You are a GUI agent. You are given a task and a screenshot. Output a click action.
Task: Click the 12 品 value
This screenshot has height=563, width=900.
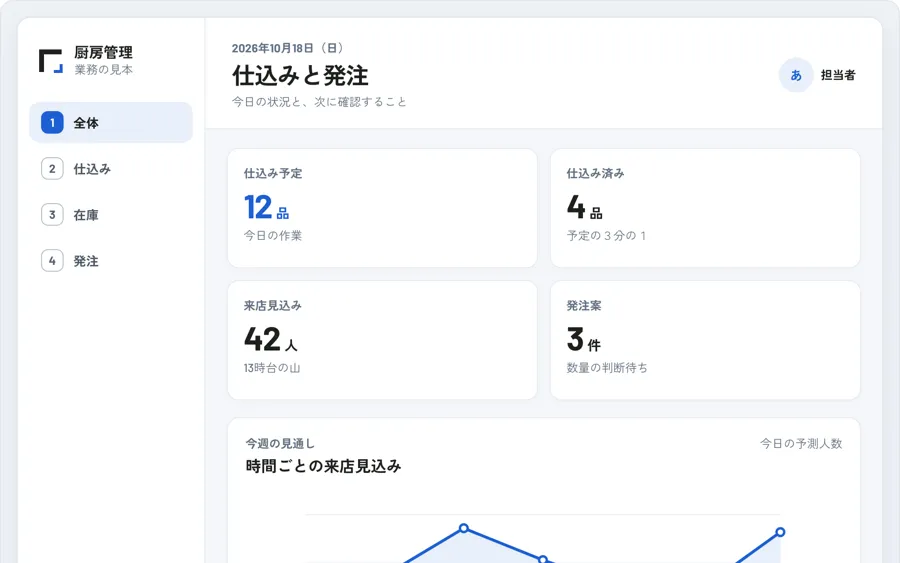[x=266, y=207]
